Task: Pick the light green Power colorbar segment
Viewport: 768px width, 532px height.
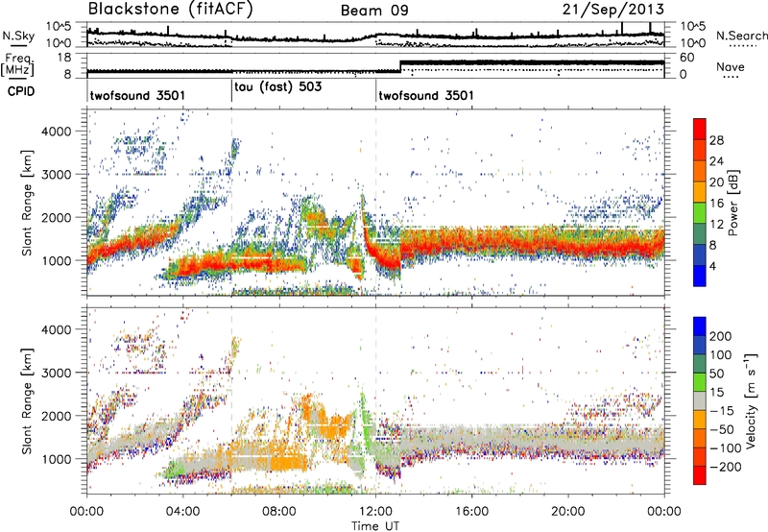Action: coord(700,213)
